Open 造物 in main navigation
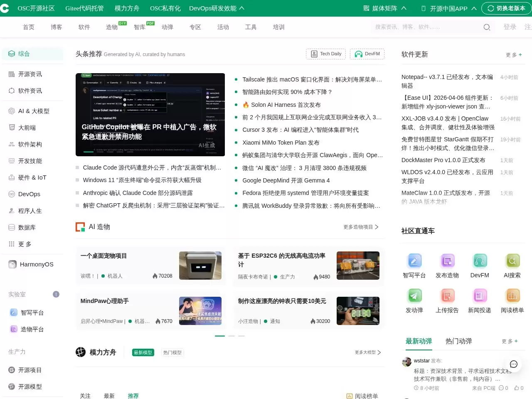This screenshot has width=532, height=399. [112, 27]
